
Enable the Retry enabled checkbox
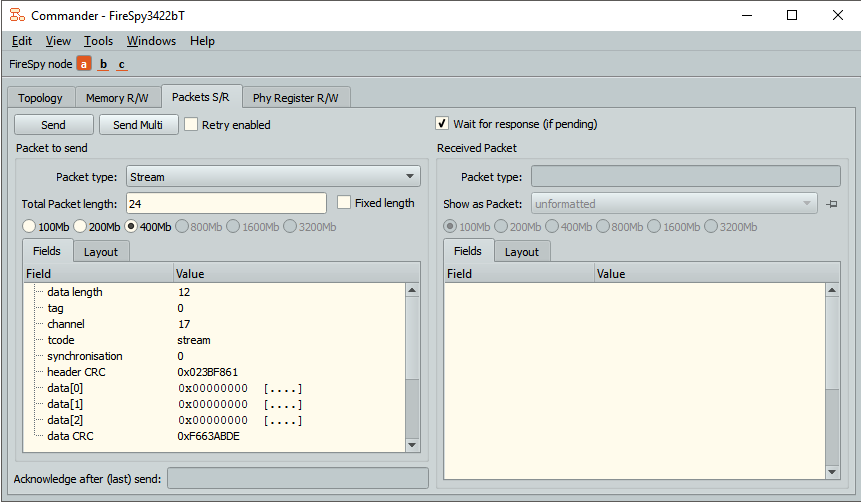191,124
